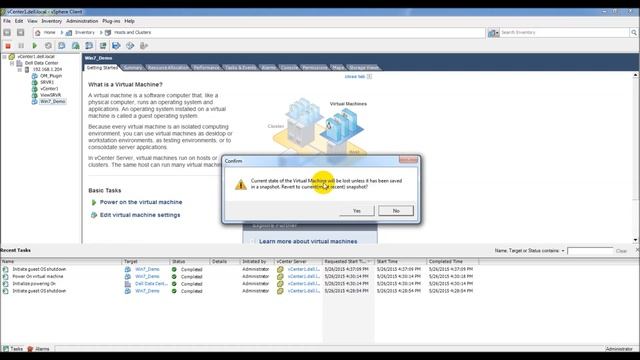Switch to the Tasks & Events tab

[x=240, y=68]
